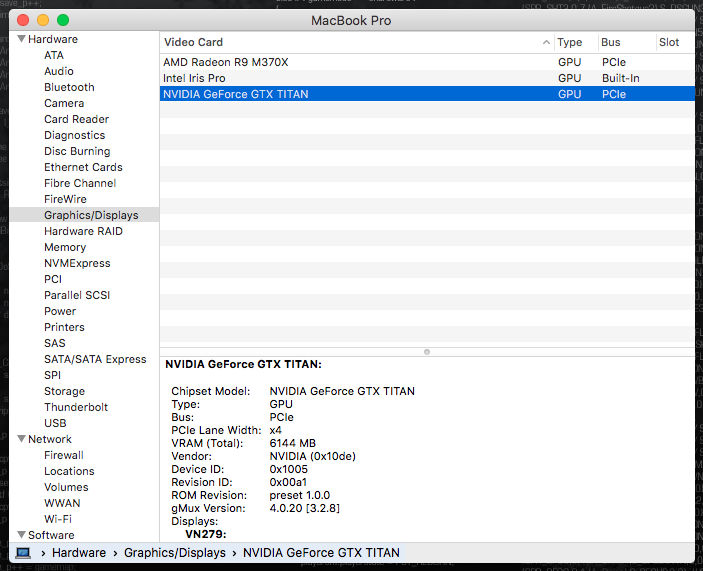Collapse the Software section triangle
The image size is (703, 571).
coord(21,535)
